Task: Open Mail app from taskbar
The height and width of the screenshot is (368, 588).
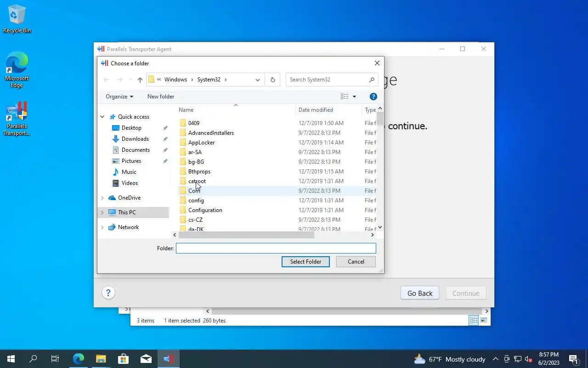Action: [x=146, y=359]
